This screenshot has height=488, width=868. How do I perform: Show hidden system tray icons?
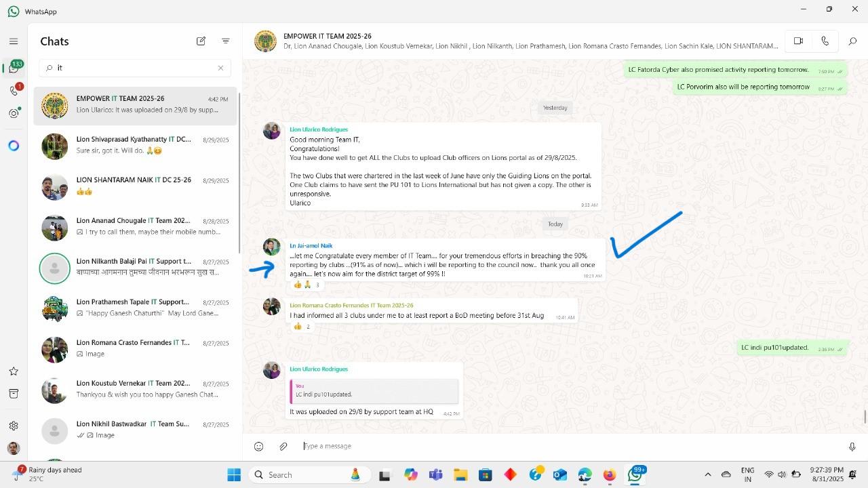(x=708, y=474)
